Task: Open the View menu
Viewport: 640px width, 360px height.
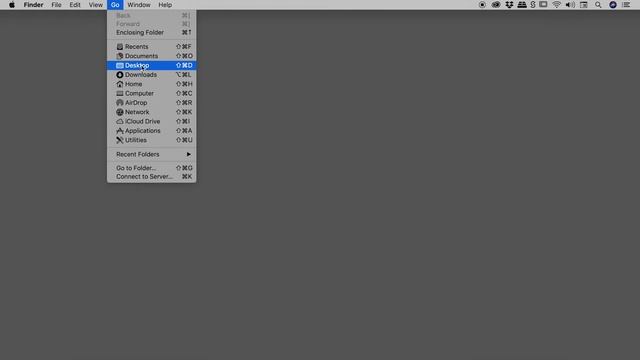Action: pyautogui.click(x=96, y=5)
